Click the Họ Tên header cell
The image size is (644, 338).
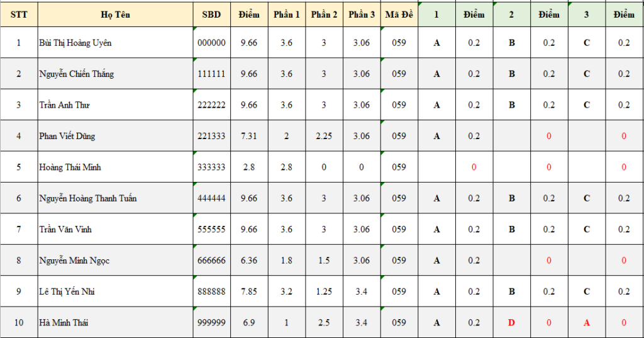tap(116, 15)
